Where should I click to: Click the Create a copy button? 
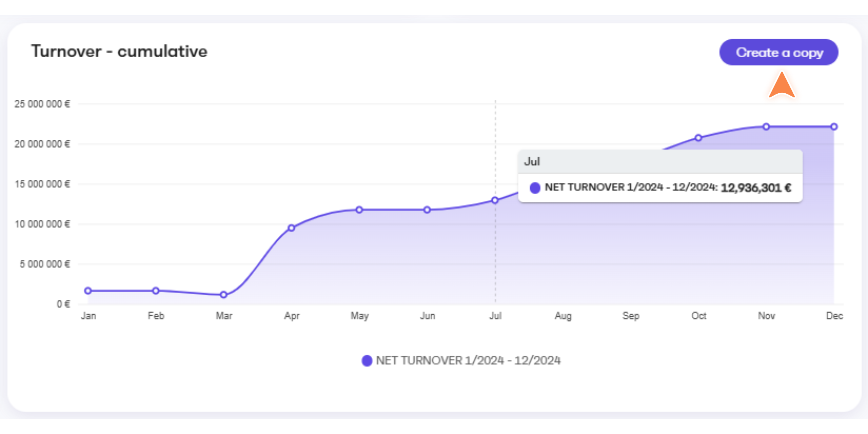(x=779, y=52)
